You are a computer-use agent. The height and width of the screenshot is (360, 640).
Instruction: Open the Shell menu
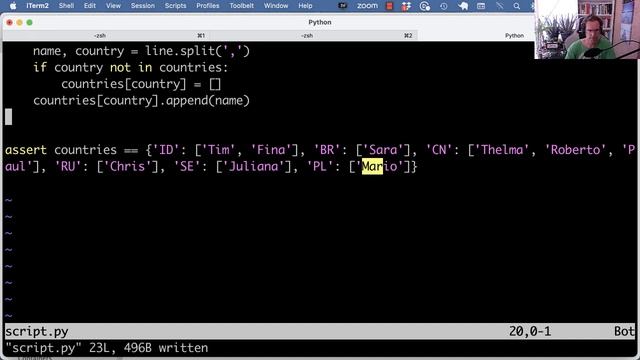[66, 6]
